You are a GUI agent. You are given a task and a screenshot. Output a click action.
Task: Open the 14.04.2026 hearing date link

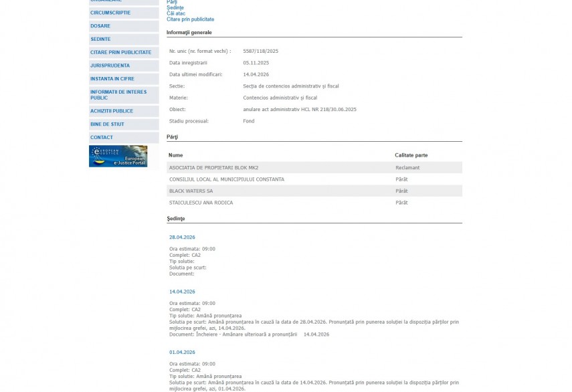click(182, 292)
